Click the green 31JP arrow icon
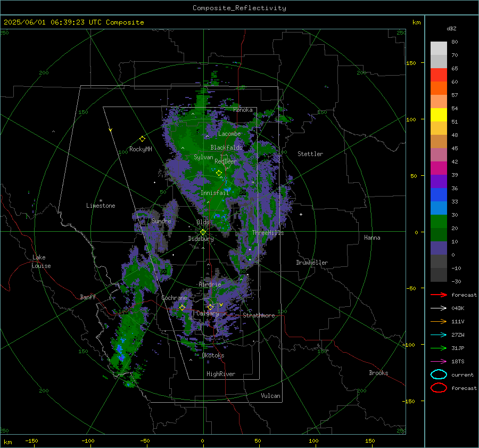 tap(439, 348)
